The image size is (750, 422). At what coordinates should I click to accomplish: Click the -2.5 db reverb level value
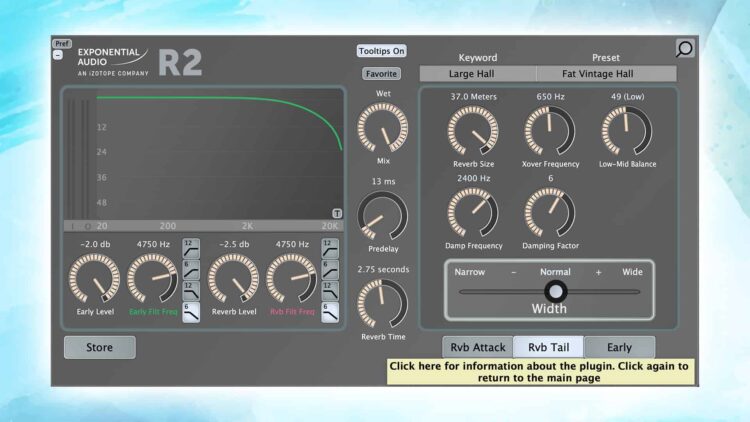click(x=234, y=244)
